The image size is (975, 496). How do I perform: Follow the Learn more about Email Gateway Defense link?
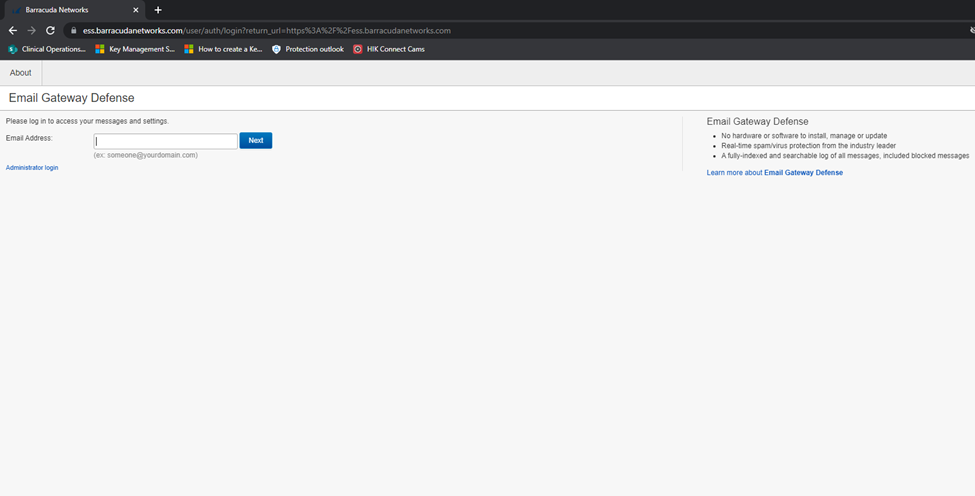click(774, 173)
